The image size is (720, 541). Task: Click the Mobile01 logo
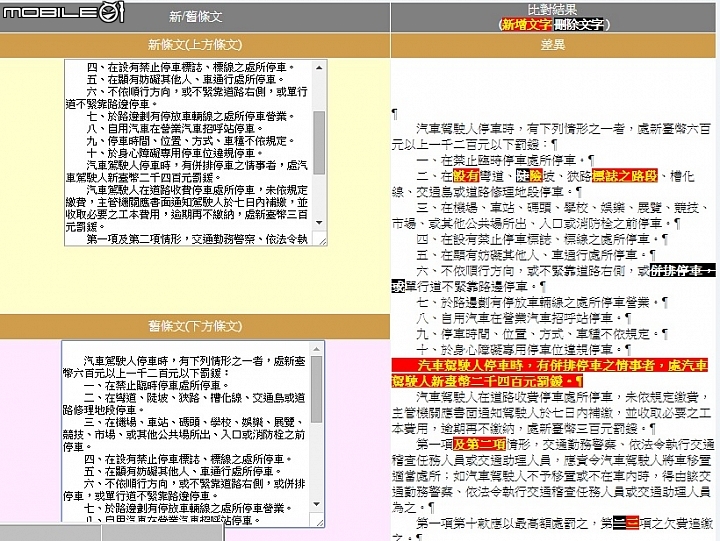click(63, 12)
